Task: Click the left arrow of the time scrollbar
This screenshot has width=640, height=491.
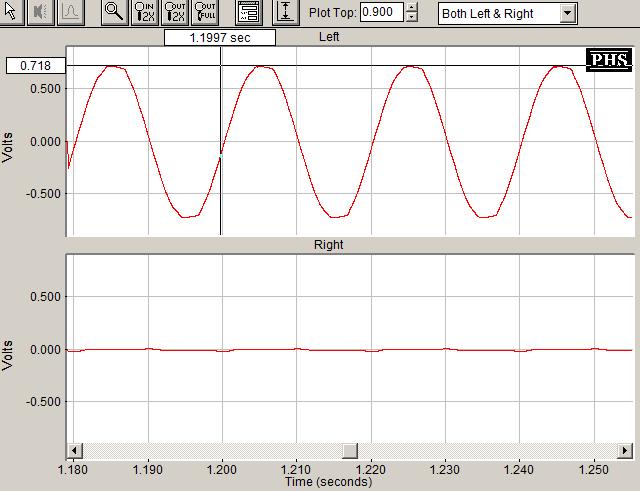Action: tap(75, 451)
